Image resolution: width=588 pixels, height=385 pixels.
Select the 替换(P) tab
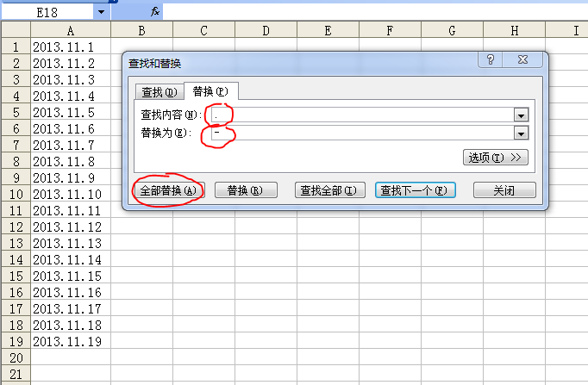click(x=210, y=91)
